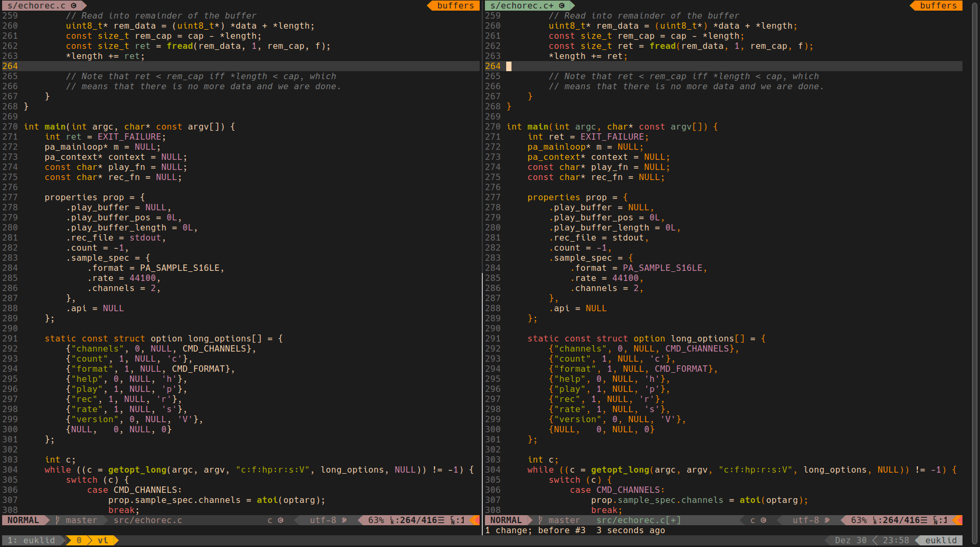Click the file format icon after utf-8, right pane

click(827, 520)
